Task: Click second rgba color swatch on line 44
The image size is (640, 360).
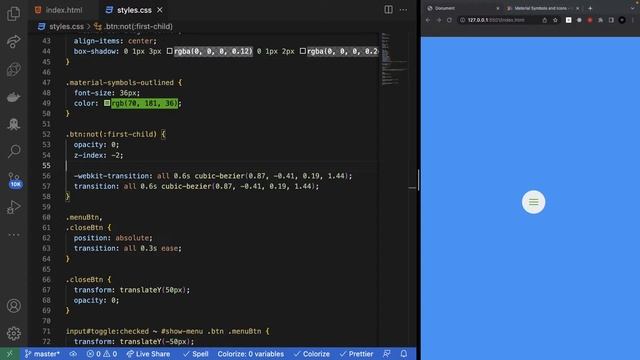Action: pos(302,51)
